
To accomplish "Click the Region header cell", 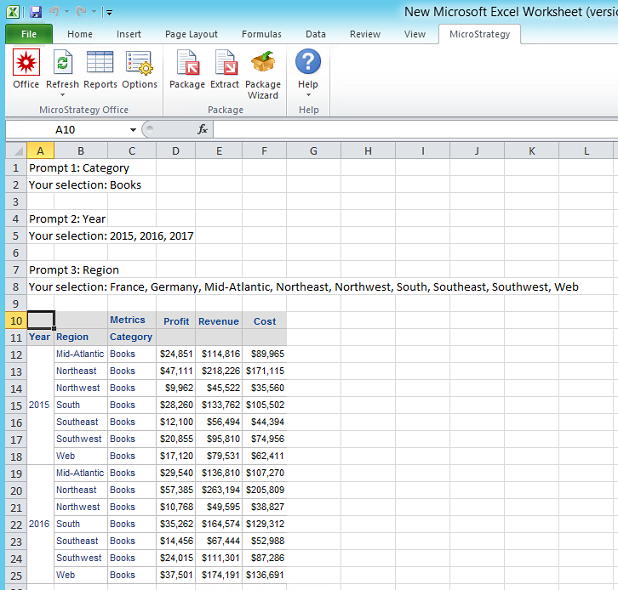I will click(x=80, y=337).
